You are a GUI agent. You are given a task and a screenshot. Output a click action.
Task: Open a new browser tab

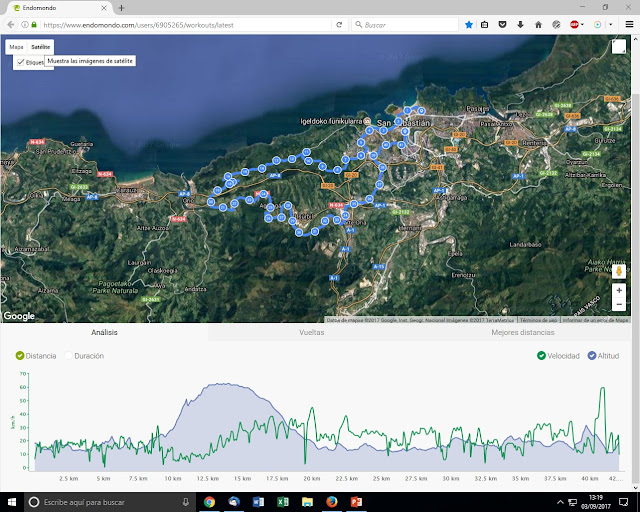point(121,8)
